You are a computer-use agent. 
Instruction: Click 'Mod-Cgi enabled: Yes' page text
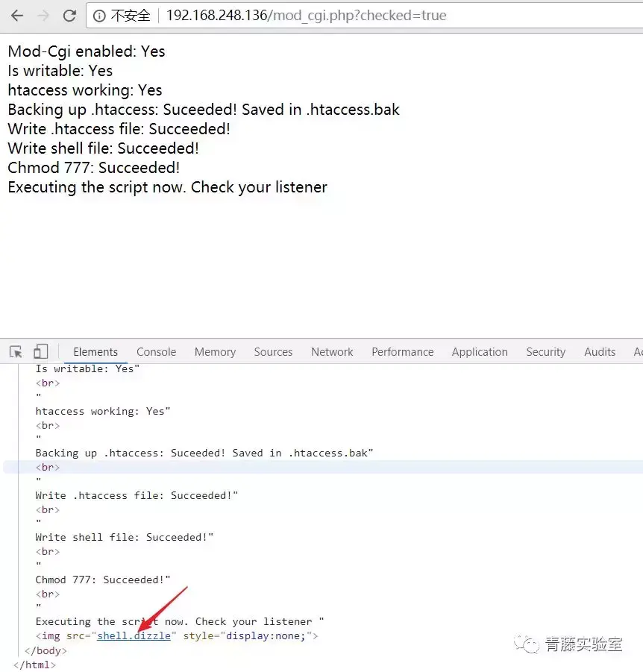point(87,51)
